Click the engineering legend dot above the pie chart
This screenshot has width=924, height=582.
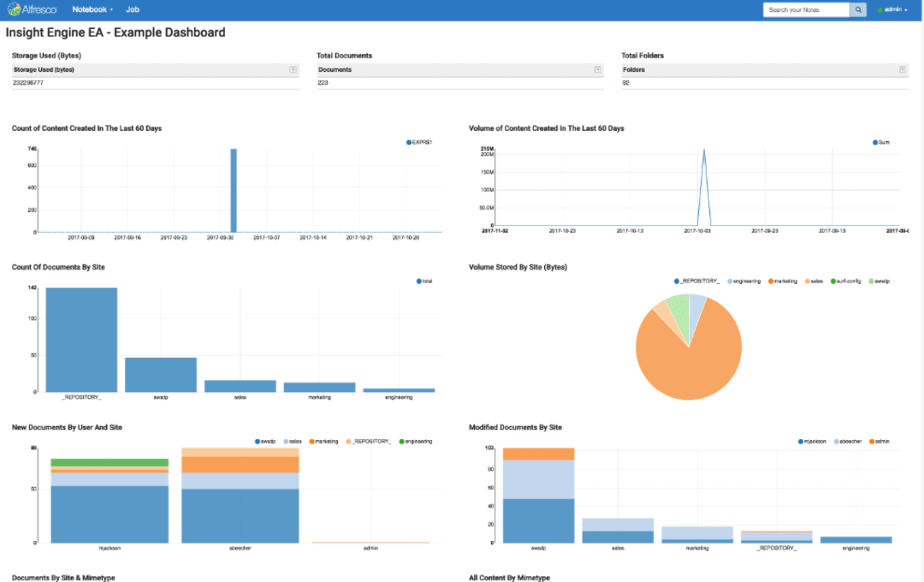(x=730, y=280)
